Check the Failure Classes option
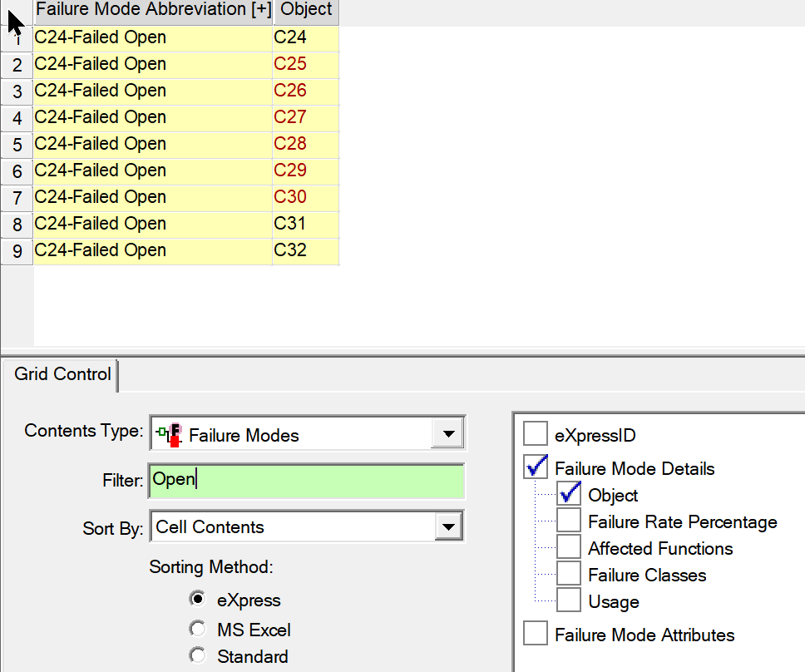805x672 pixels. point(569,573)
